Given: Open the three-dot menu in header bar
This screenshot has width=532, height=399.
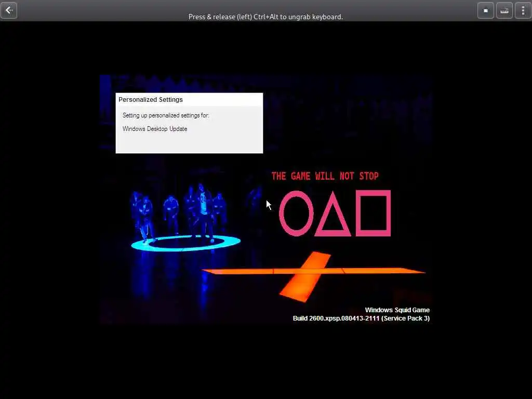Looking at the screenshot, I should [x=523, y=10].
